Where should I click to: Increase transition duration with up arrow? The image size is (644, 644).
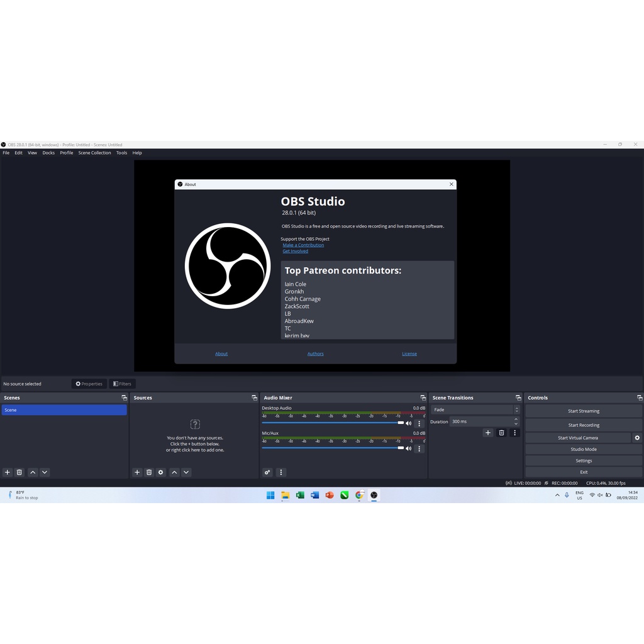click(516, 419)
